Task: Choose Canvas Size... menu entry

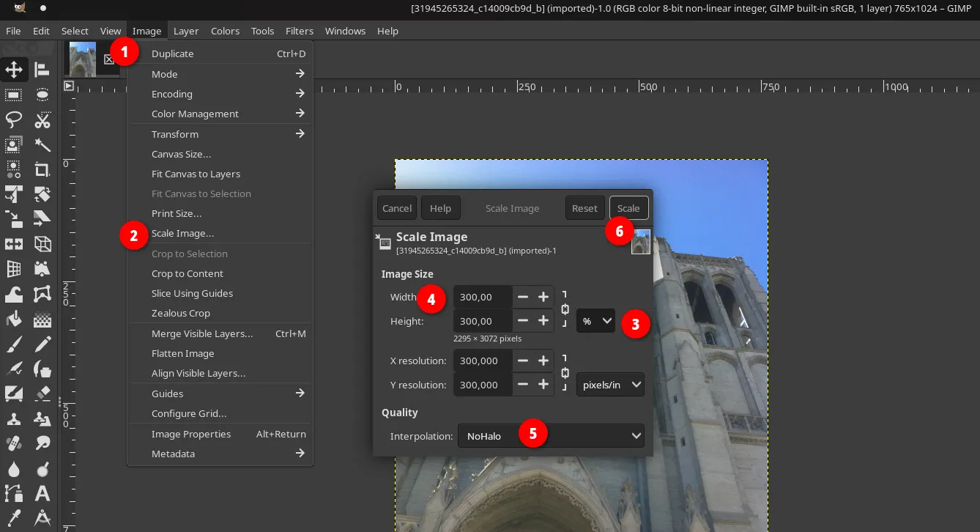Action: pyautogui.click(x=220, y=154)
